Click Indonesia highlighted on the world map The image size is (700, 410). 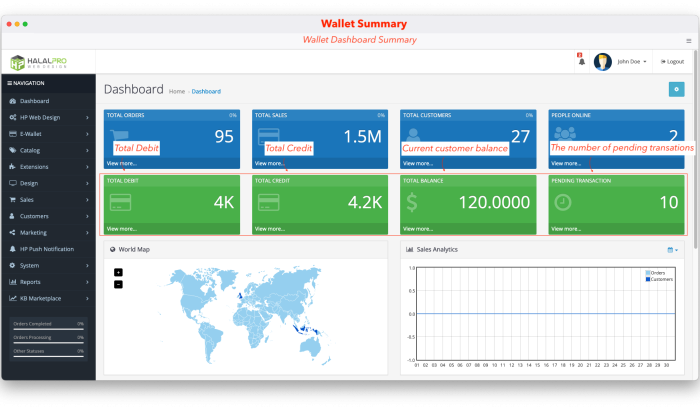(307, 330)
